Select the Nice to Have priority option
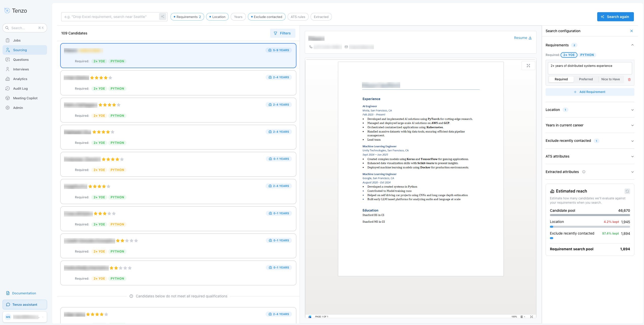Viewport: 644px width, 325px height. [611, 79]
